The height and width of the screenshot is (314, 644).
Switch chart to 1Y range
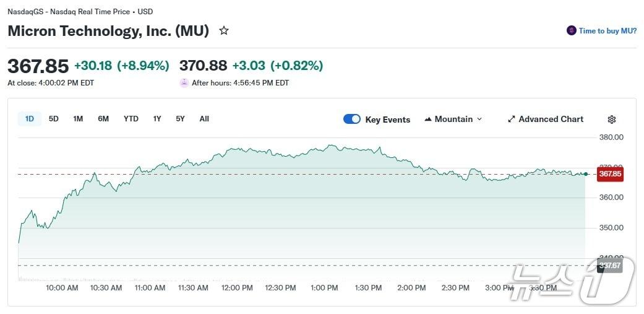click(157, 119)
